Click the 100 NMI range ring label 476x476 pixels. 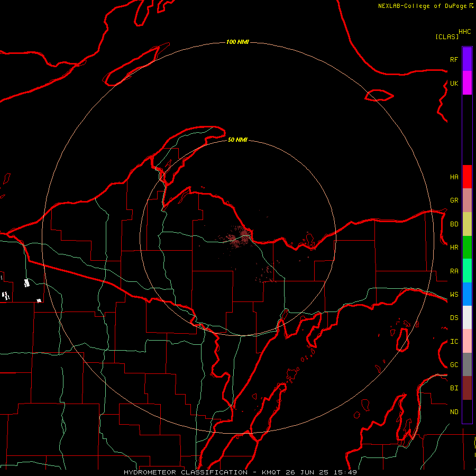[x=237, y=42]
